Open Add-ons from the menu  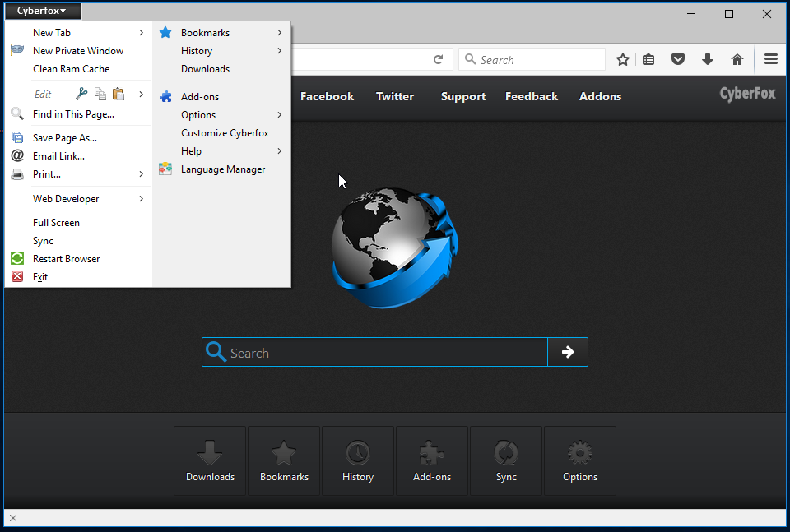[x=221, y=97]
